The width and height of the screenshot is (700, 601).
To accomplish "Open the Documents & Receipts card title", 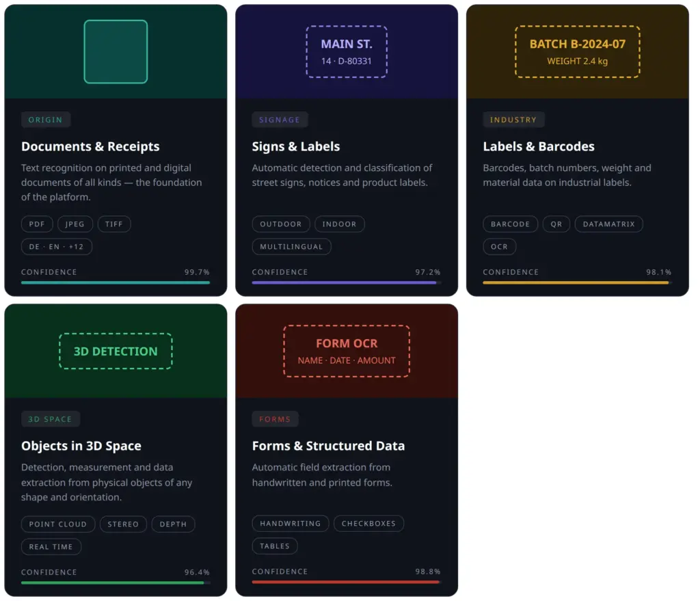I will pyautogui.click(x=90, y=146).
